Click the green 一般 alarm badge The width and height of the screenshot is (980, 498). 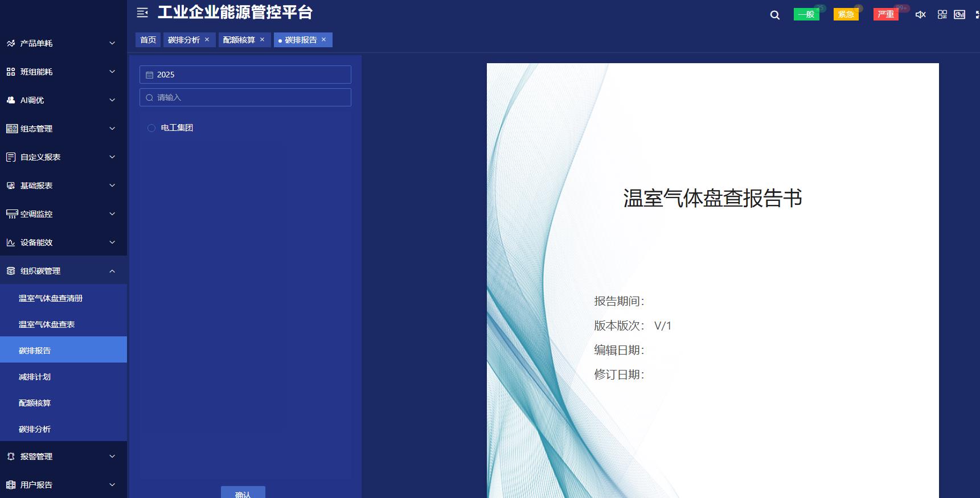tap(806, 14)
